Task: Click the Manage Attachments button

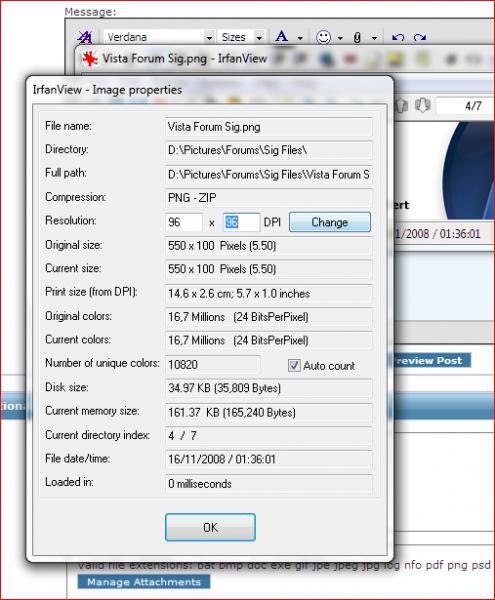Action: tap(144, 582)
